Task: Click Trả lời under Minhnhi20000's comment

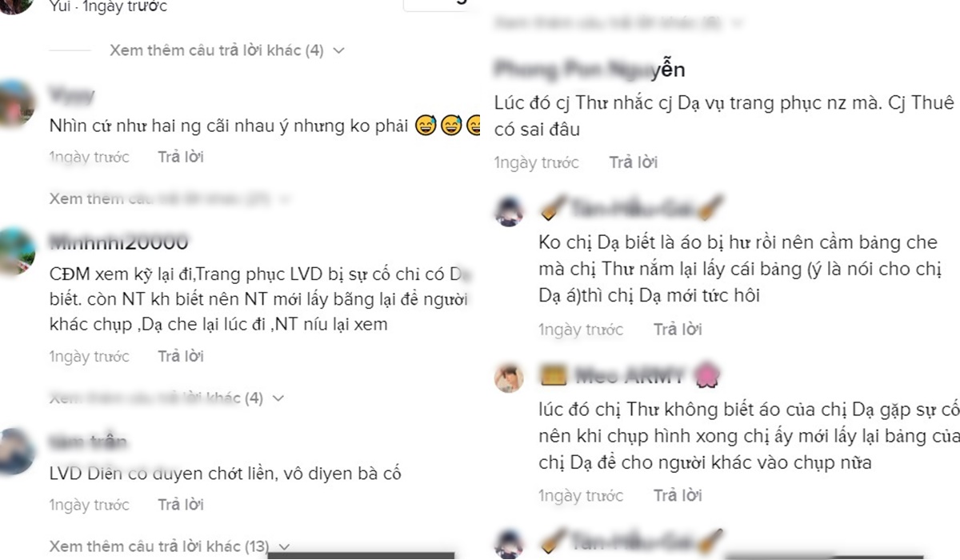Action: pyautogui.click(x=181, y=356)
